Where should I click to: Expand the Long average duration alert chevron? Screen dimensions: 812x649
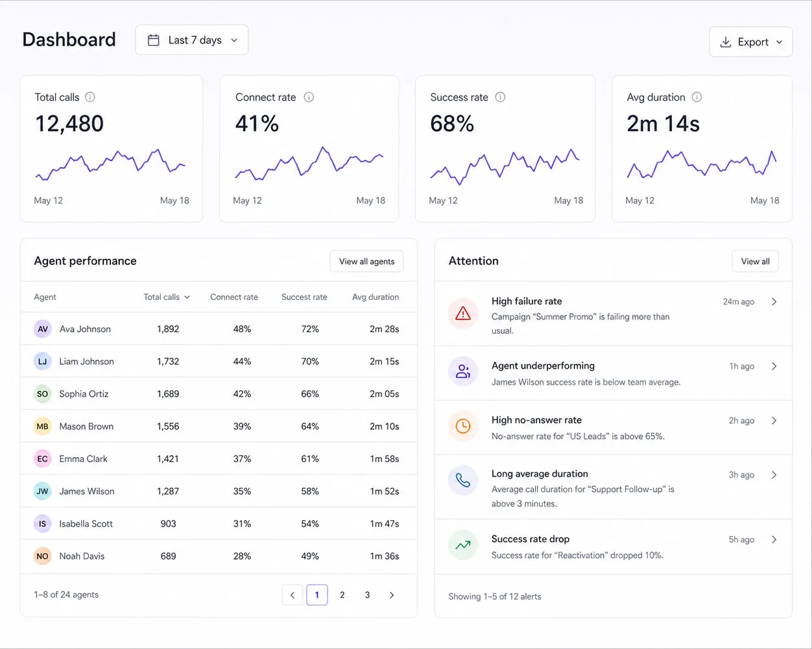[774, 475]
